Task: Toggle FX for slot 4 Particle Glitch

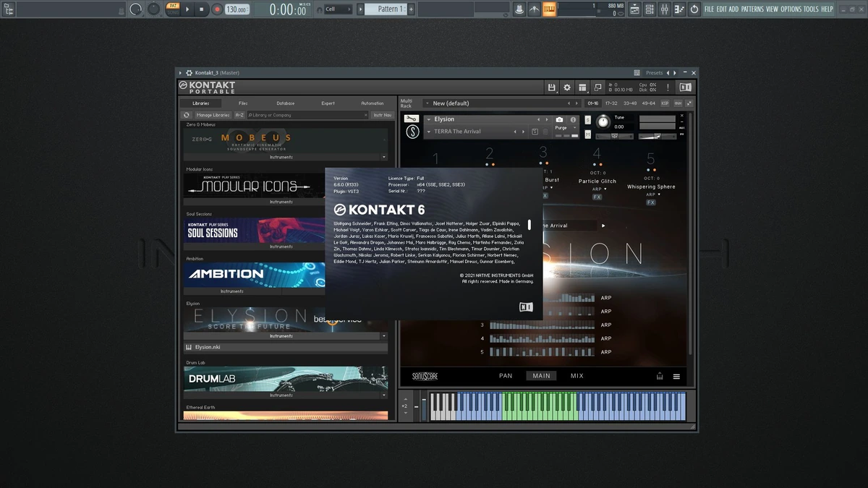Action: point(597,197)
